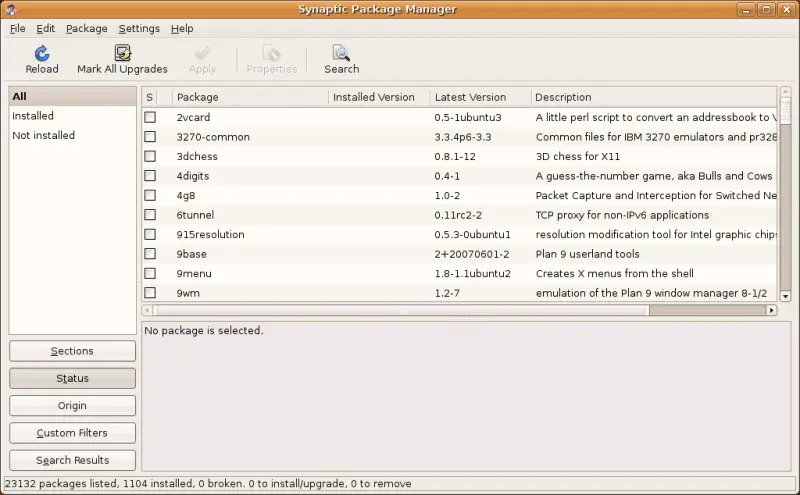This screenshot has height=495, width=800.
Task: Open the File menu
Action: tap(17, 29)
